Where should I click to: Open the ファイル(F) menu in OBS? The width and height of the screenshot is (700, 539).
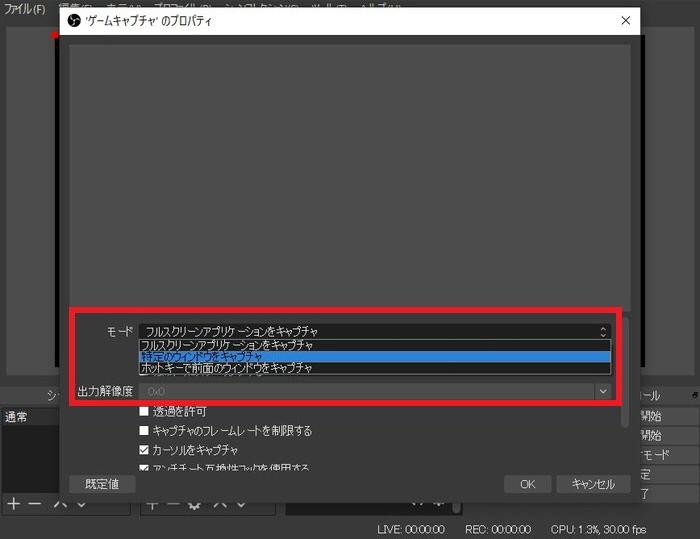[25, 9]
